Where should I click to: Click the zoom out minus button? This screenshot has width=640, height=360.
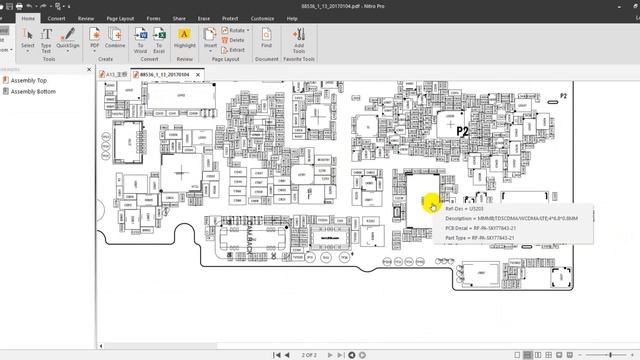[580, 355]
